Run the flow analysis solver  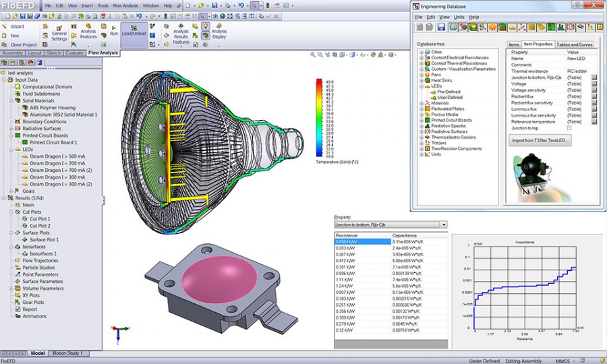(x=113, y=30)
